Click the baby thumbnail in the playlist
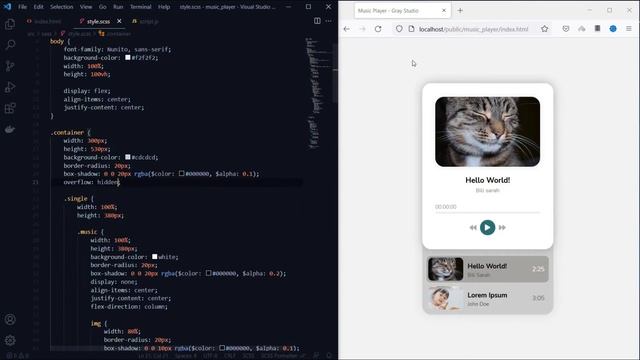This screenshot has height=360, width=640. point(445,298)
